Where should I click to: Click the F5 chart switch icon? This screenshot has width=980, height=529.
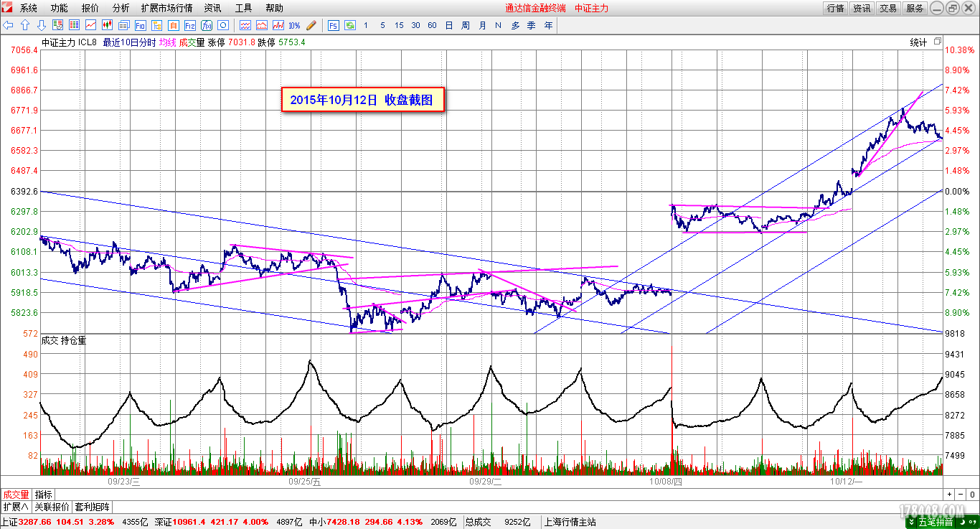pos(334,25)
